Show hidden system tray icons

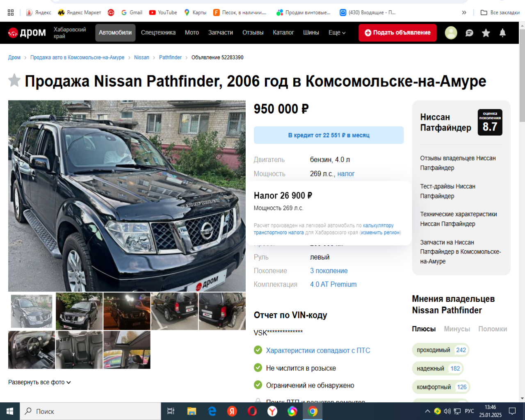point(427,411)
